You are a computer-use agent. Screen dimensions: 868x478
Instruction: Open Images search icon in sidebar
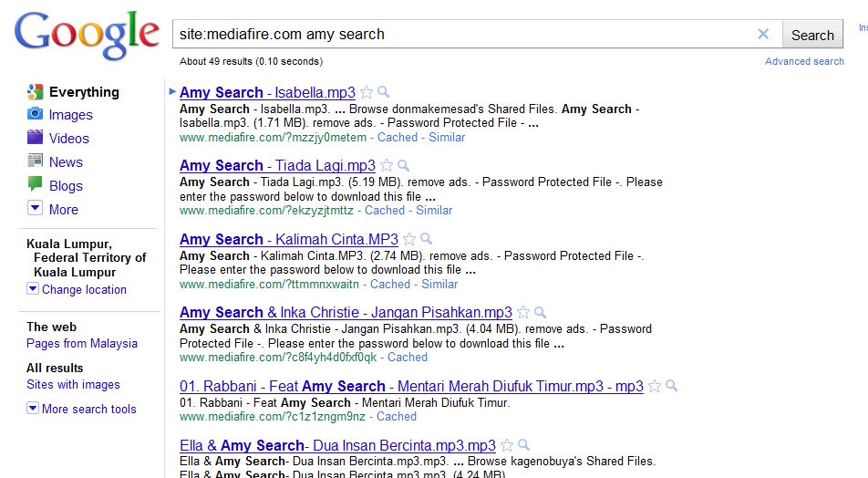tap(35, 113)
